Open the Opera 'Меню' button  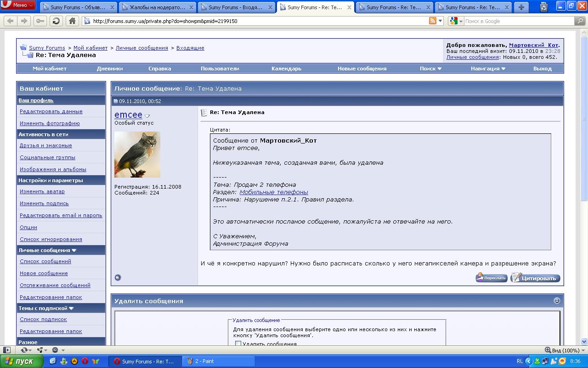pyautogui.click(x=18, y=5)
